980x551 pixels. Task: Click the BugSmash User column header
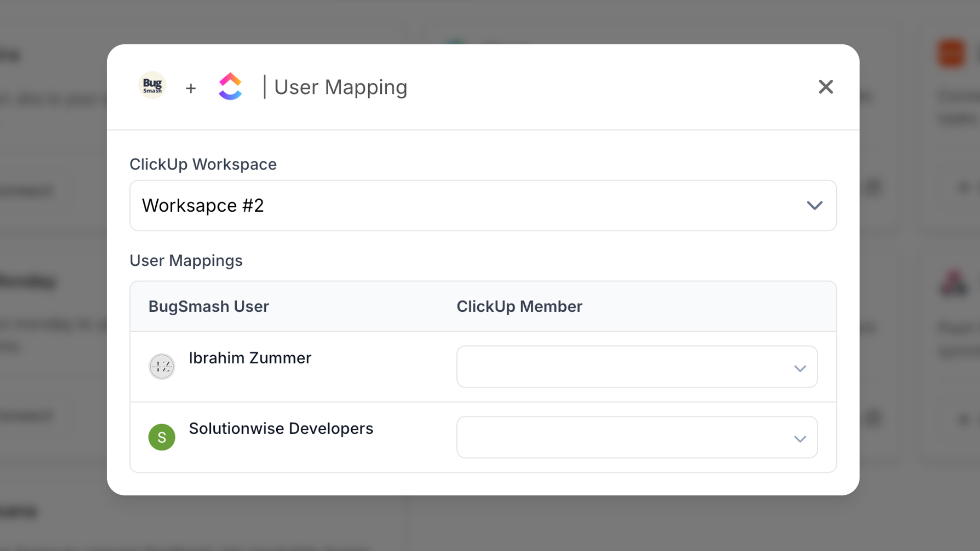(208, 307)
